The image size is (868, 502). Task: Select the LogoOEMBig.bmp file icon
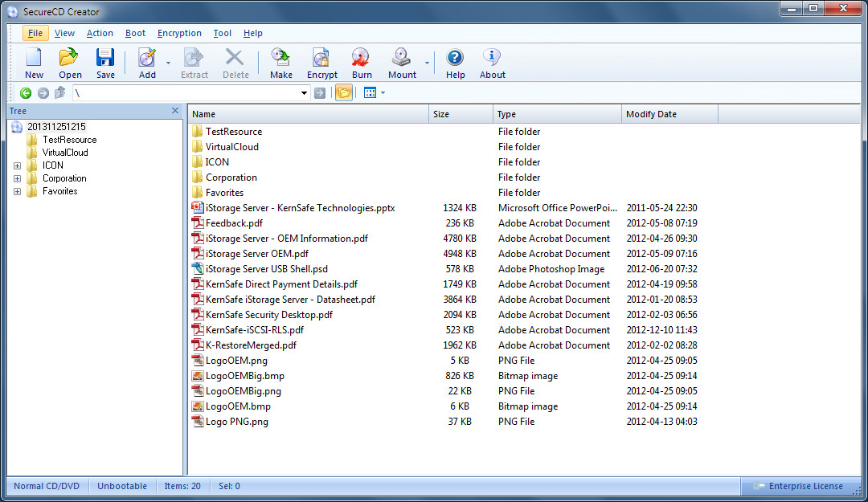(x=197, y=375)
